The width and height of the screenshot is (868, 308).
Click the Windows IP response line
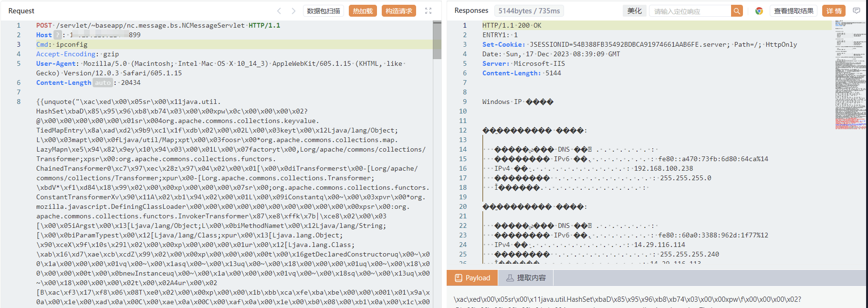tap(518, 102)
